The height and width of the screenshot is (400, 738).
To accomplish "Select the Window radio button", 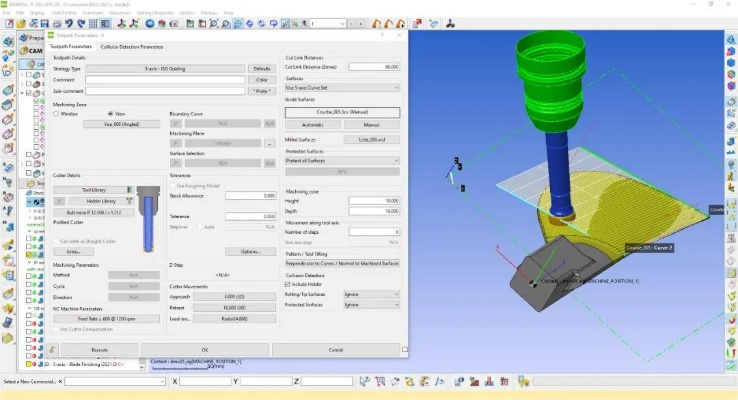I will pyautogui.click(x=56, y=114).
